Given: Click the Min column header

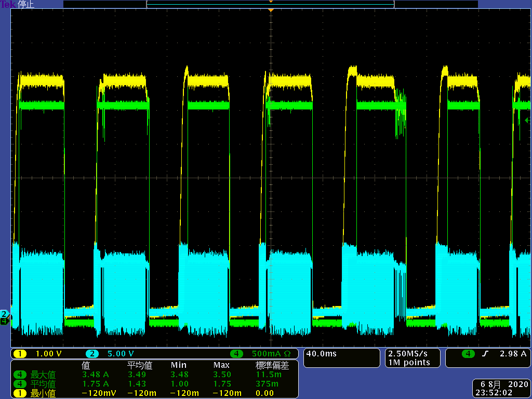Looking at the screenshot, I should tap(179, 365).
